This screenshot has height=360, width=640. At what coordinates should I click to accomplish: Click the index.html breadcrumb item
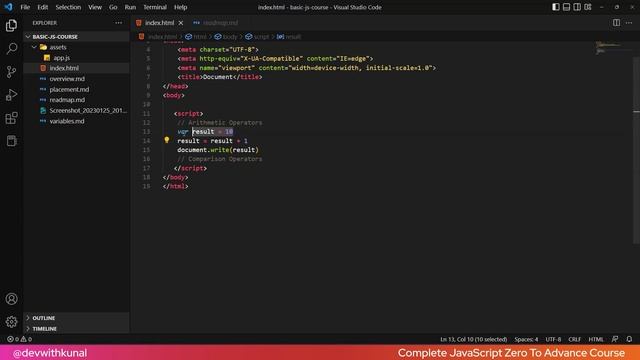point(158,37)
